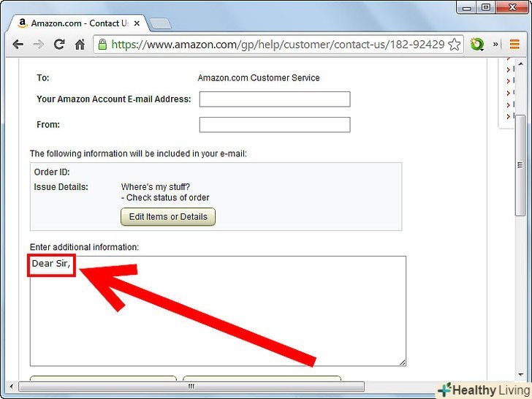This screenshot has width=532, height=399.
Task: Focus the Amazon Account E-mail Address field
Action: (x=275, y=99)
